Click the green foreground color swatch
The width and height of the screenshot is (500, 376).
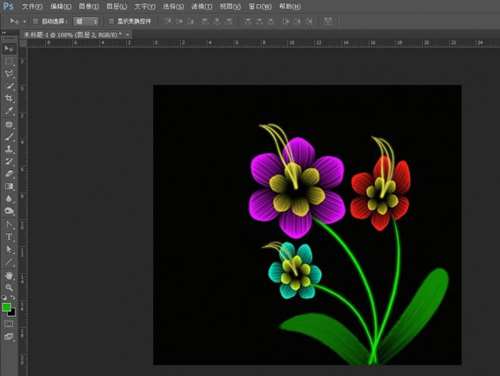tap(6, 307)
